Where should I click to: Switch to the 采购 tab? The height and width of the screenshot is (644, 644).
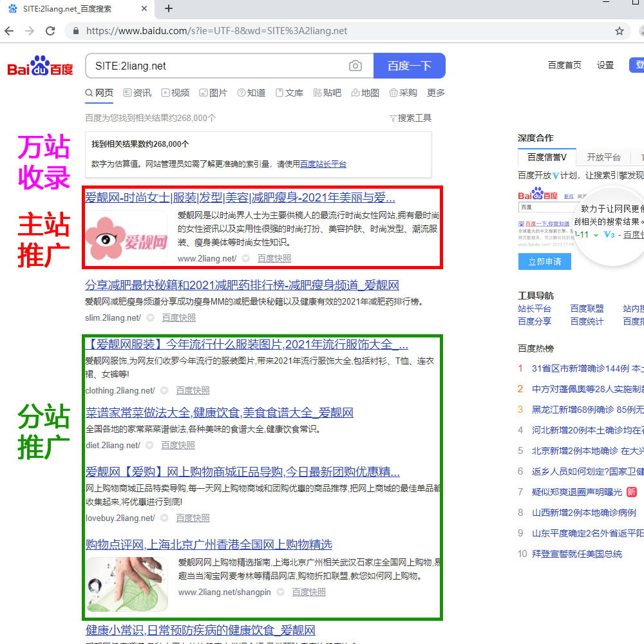(403, 93)
